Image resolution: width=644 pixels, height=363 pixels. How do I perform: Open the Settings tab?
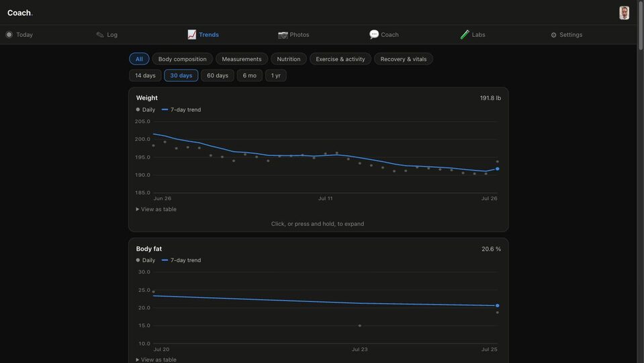coord(567,34)
